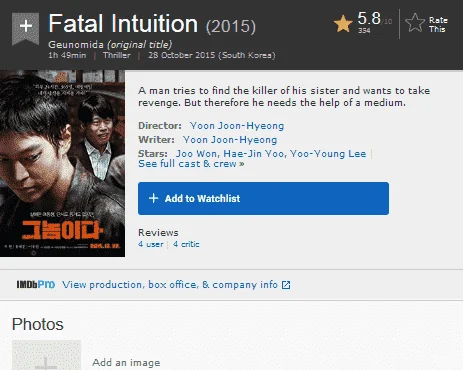Open the 4 user reviews
Image resolution: width=463 pixels, height=370 pixels.
coord(151,244)
